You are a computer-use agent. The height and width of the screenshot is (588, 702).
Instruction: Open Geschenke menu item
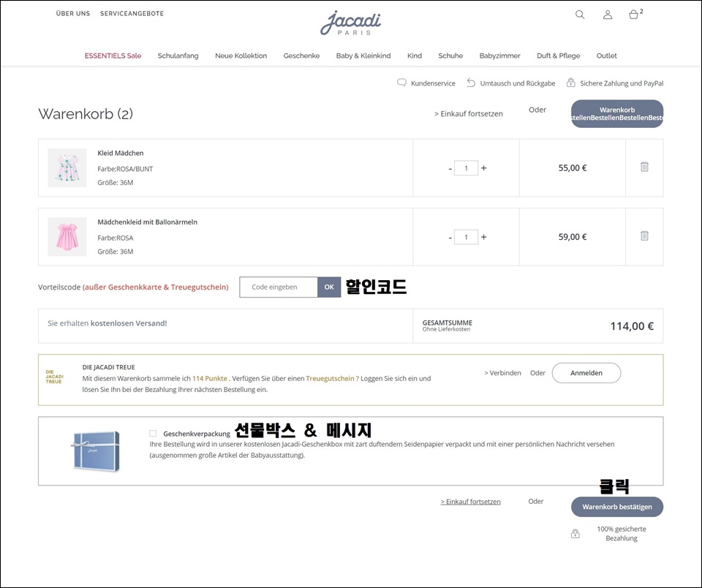[x=301, y=56]
